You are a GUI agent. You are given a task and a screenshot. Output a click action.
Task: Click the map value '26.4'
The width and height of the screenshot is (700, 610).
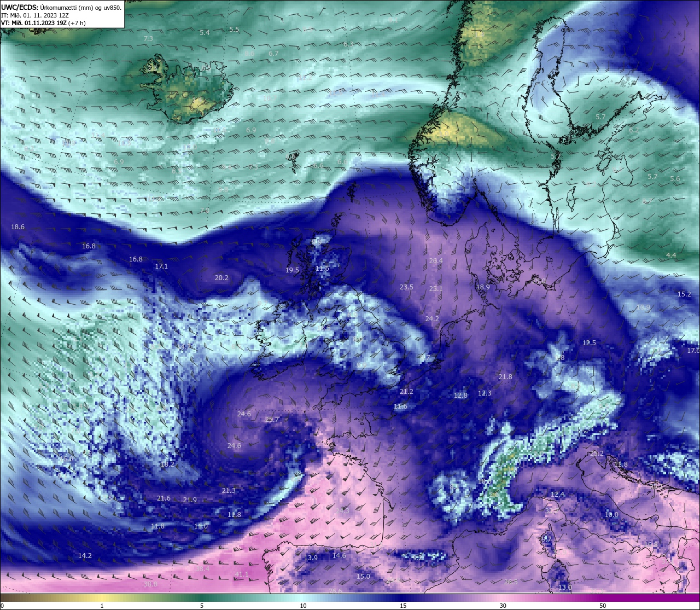click(x=436, y=261)
